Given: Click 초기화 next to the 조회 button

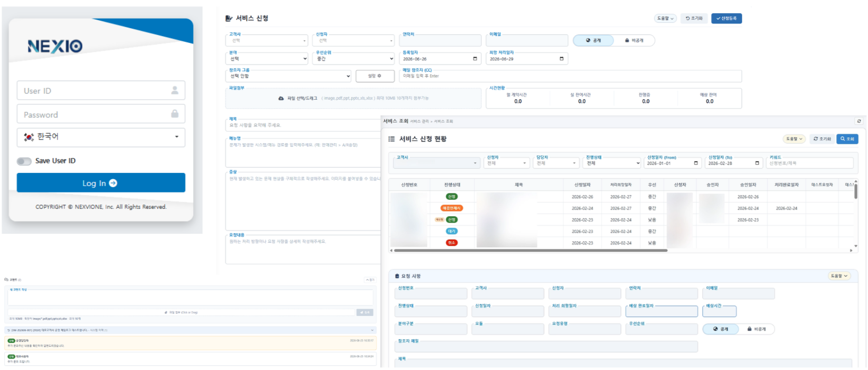Looking at the screenshot, I should pos(822,139).
